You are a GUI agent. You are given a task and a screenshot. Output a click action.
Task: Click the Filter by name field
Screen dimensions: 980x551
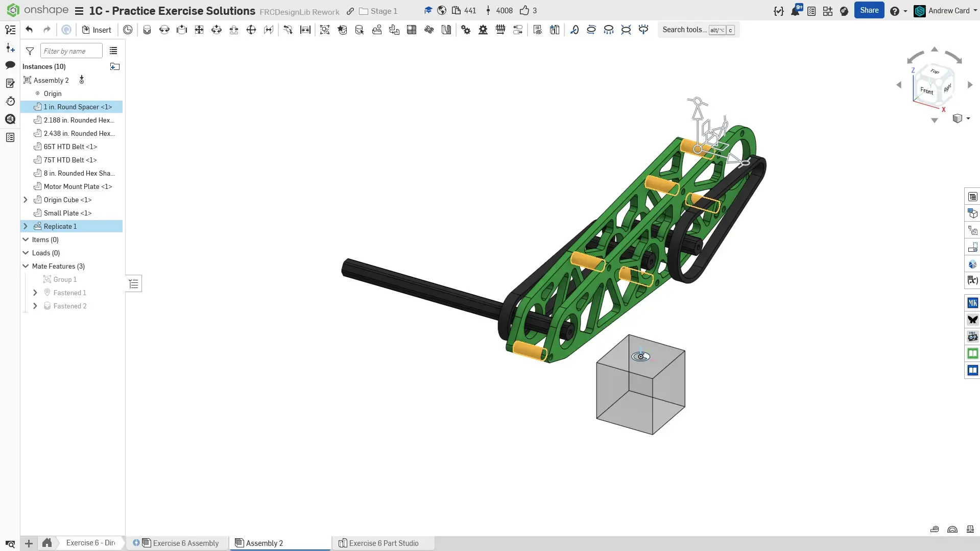pyautogui.click(x=71, y=51)
